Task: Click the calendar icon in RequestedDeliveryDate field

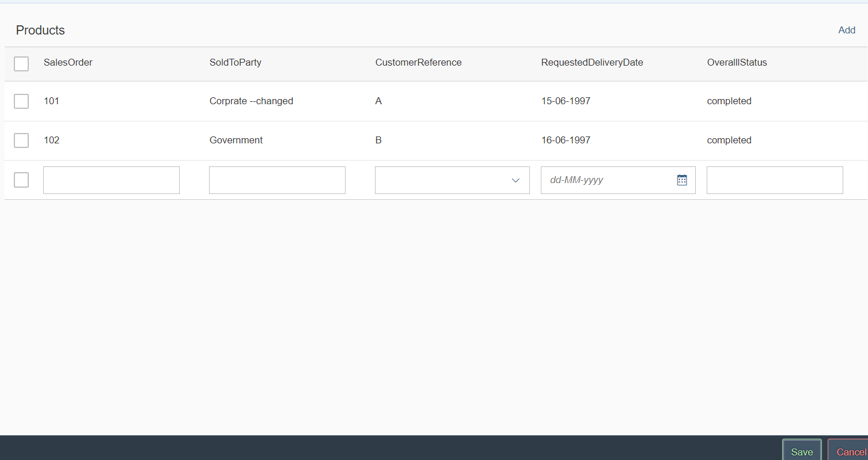Action: coord(682,180)
